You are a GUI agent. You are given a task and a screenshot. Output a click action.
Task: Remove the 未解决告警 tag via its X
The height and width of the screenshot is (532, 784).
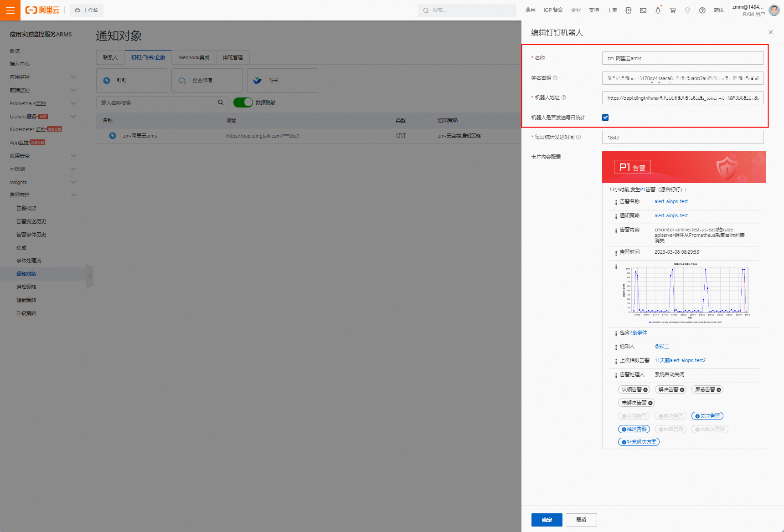coord(650,403)
